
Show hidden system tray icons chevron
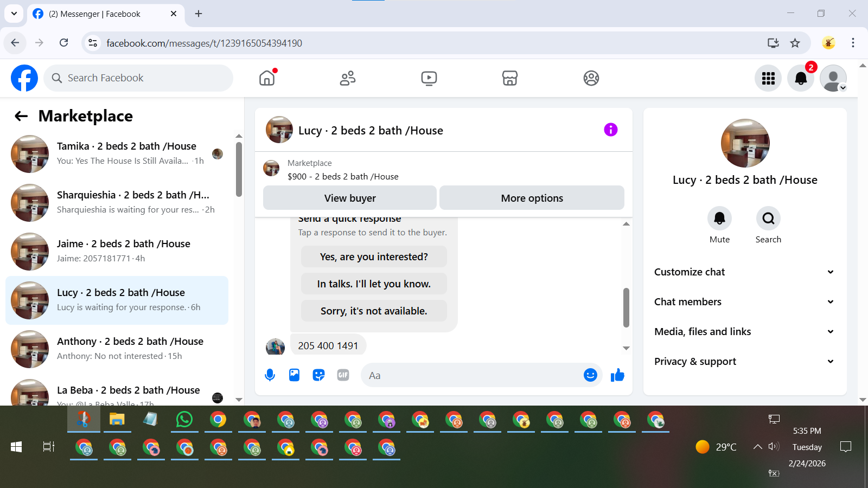[757, 447]
